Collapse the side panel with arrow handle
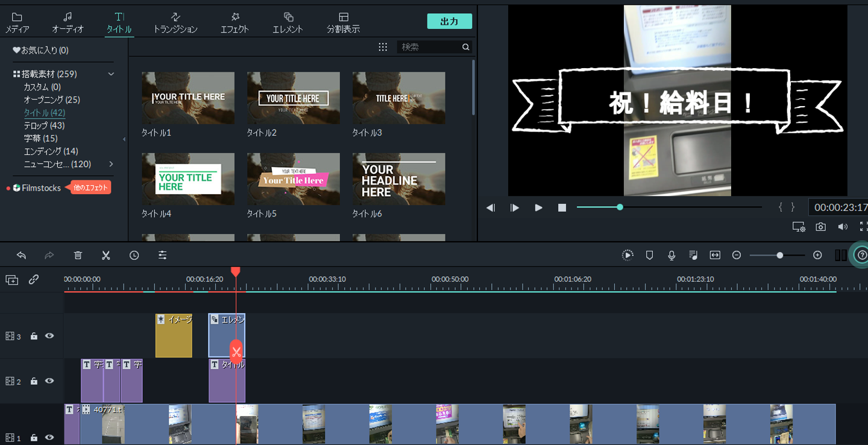The image size is (868, 445). click(x=124, y=139)
